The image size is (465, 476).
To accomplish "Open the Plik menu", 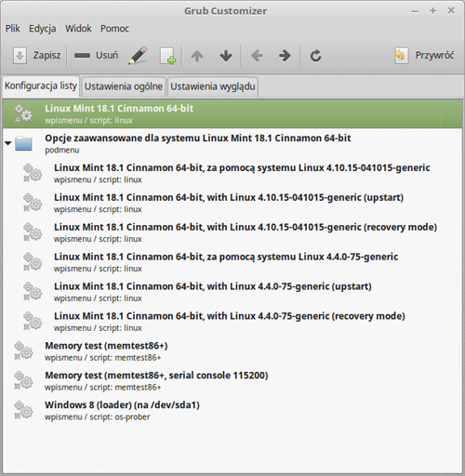I will tap(13, 29).
